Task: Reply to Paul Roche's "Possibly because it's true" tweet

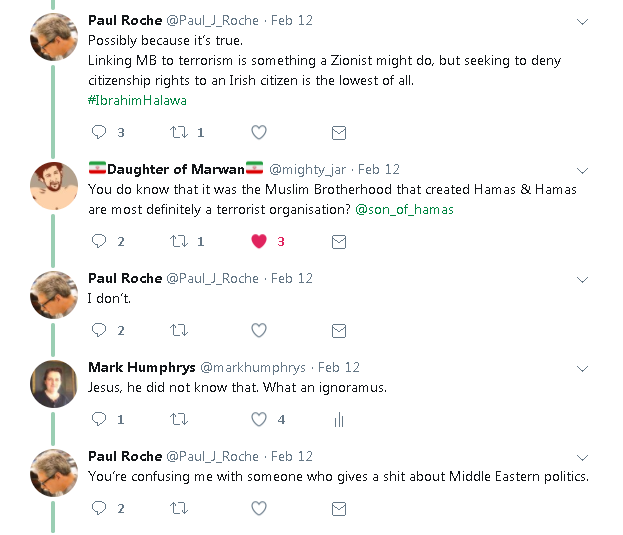Action: 98,132
